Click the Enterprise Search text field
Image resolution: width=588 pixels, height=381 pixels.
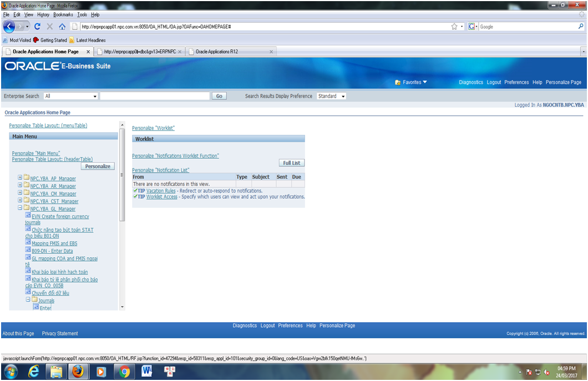point(155,96)
